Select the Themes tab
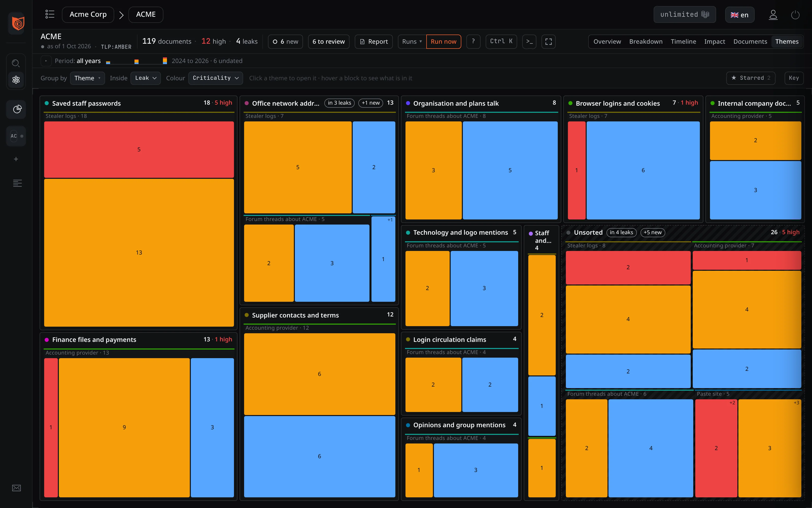This screenshot has width=812, height=508. point(787,41)
